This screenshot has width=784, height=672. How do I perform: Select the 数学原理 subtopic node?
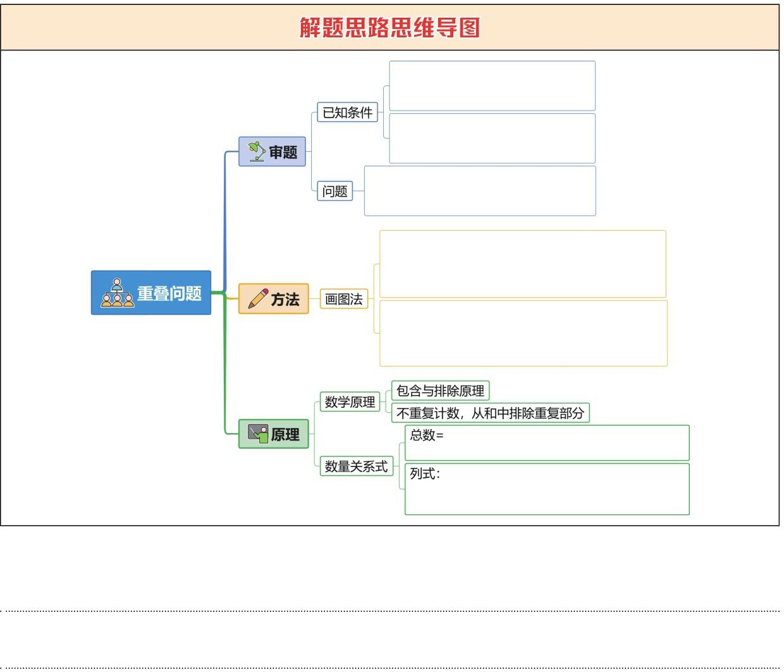pos(350,401)
